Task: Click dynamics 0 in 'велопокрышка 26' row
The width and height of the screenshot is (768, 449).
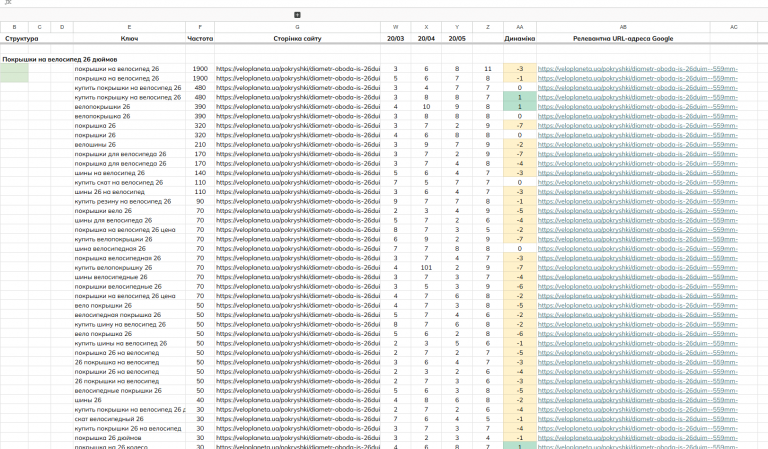Action: point(520,116)
